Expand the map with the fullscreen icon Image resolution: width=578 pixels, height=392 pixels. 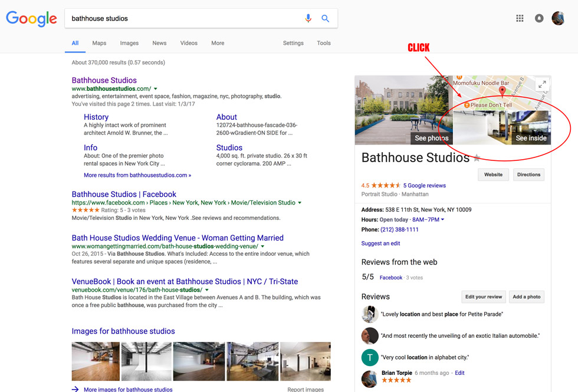[542, 84]
